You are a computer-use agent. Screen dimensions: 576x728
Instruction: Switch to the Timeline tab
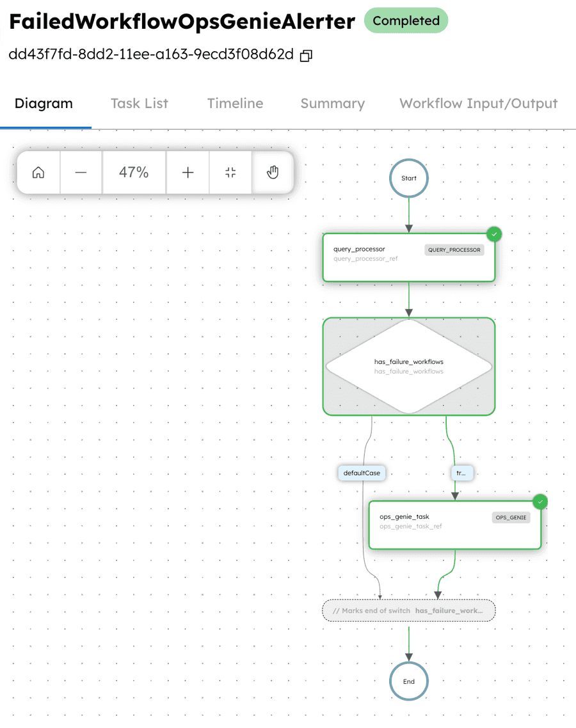click(235, 104)
